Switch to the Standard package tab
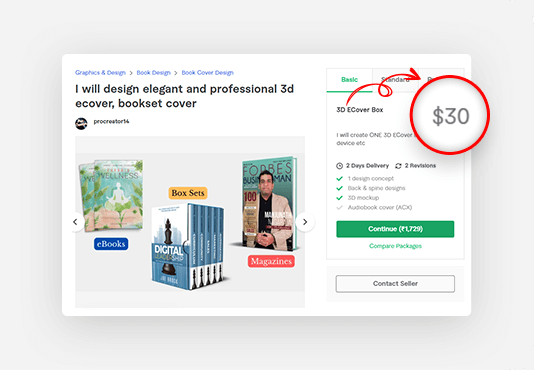The height and width of the screenshot is (370, 534). pos(395,80)
